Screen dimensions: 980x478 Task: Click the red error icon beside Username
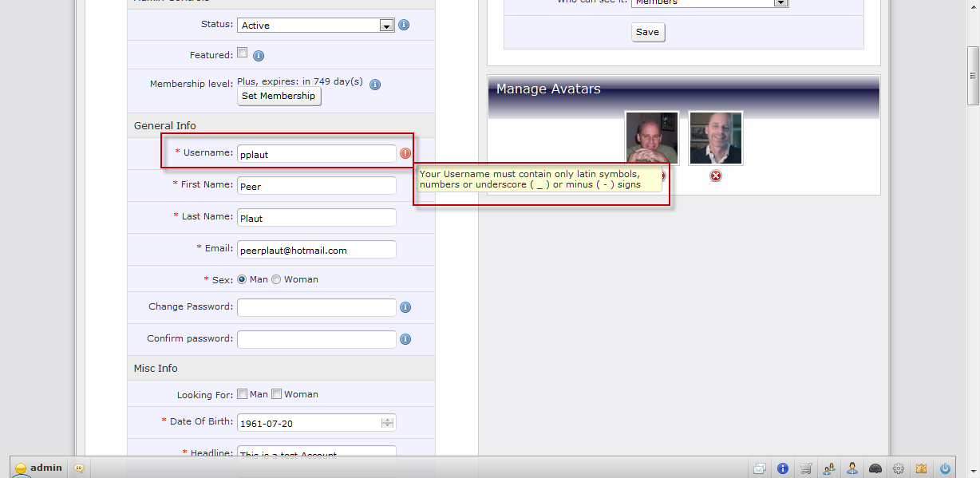405,153
